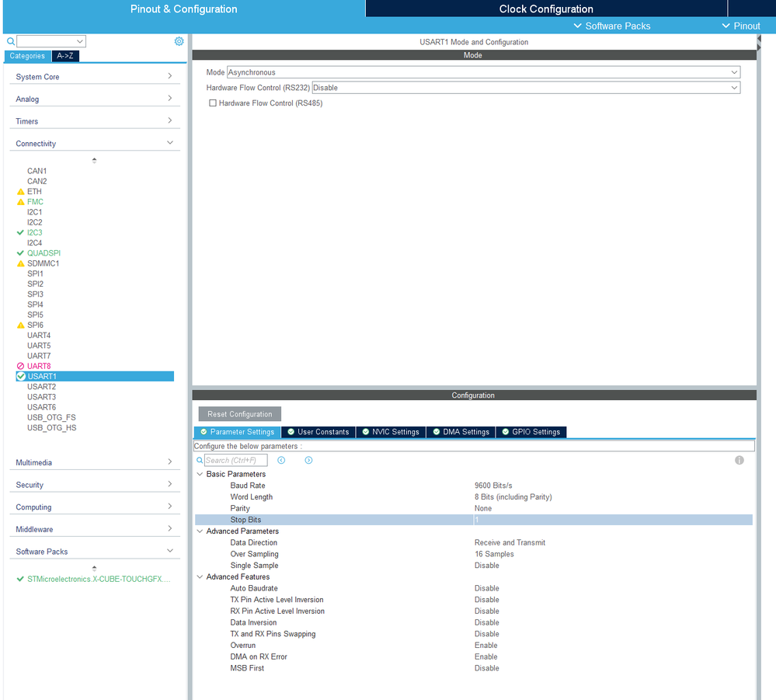The image size is (776, 700).
Task: Click the Overrun value Enable
Action: click(x=486, y=646)
